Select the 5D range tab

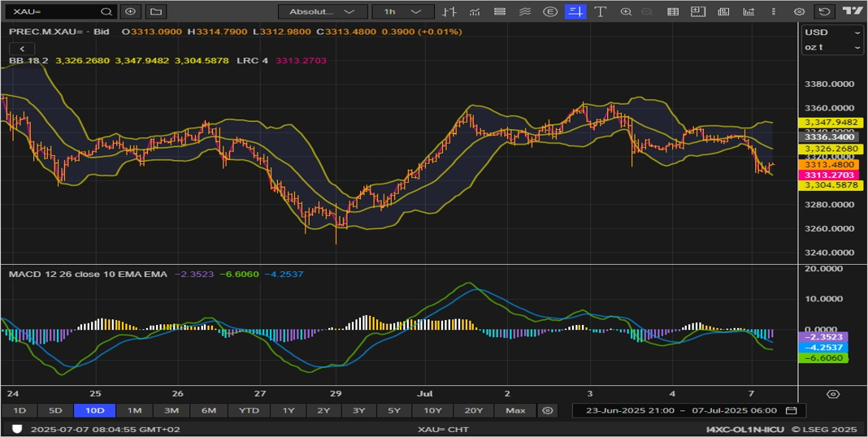click(55, 410)
